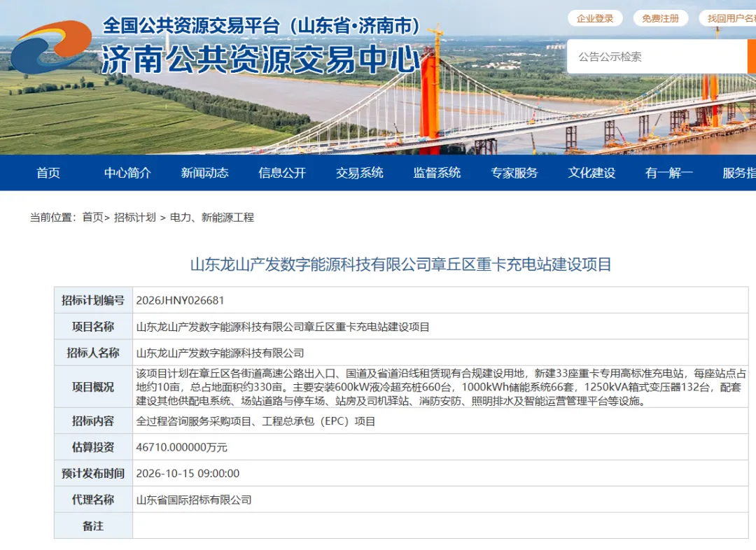Click the blue project title heading

point(401,265)
